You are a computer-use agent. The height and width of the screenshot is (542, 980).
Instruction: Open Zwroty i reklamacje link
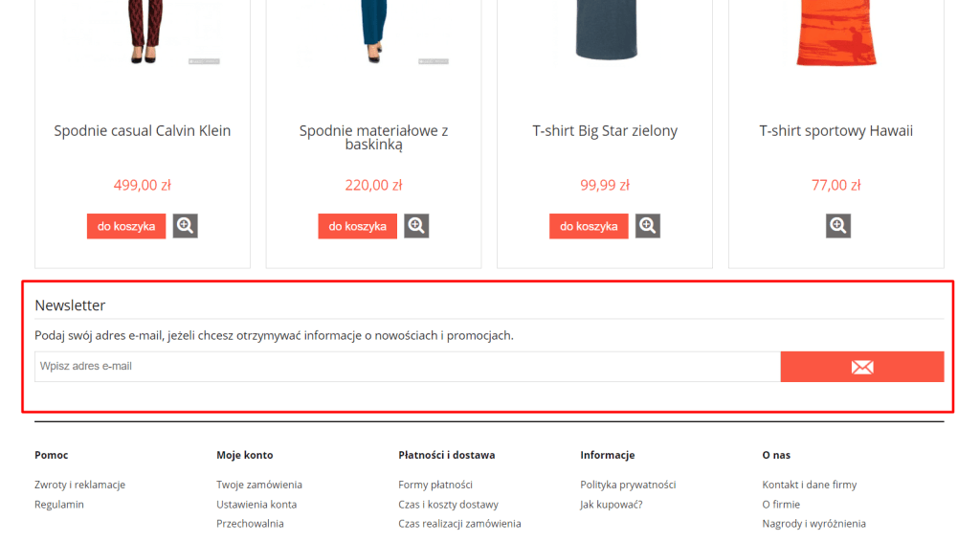[79, 485]
